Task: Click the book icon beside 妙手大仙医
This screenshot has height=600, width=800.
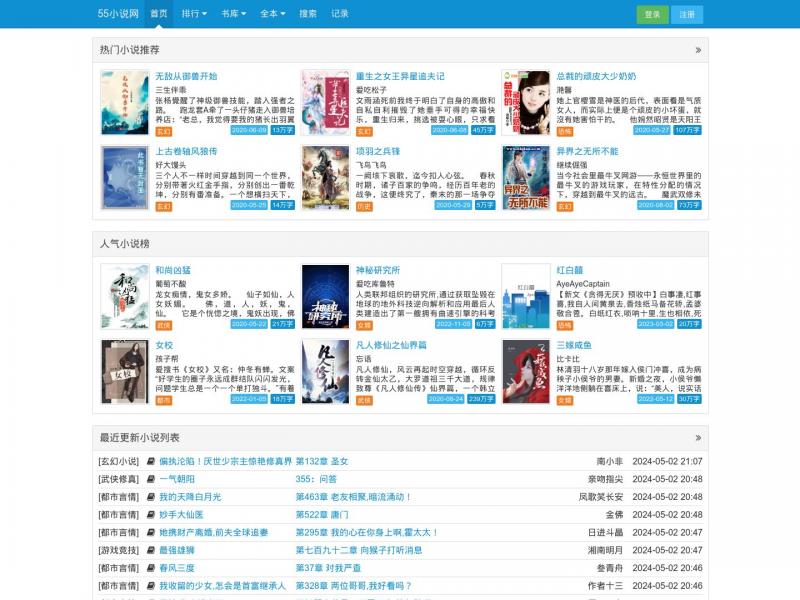Action: click(x=151, y=515)
